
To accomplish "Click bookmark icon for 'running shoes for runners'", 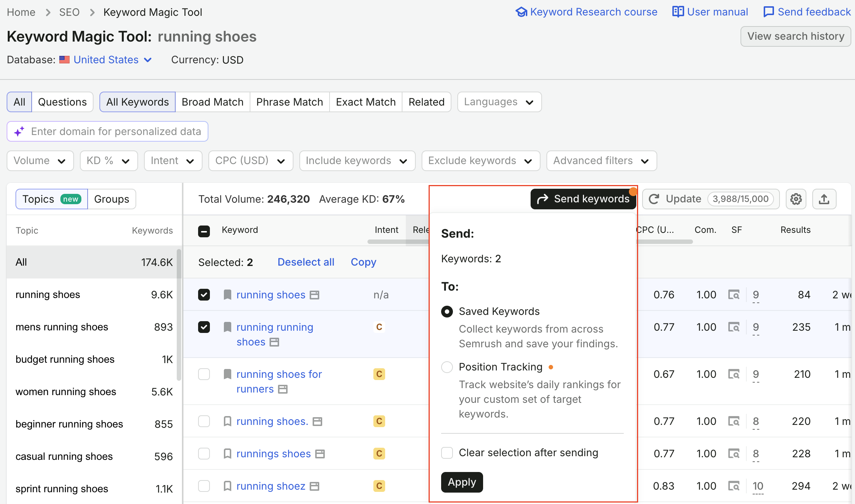I will click(x=228, y=374).
